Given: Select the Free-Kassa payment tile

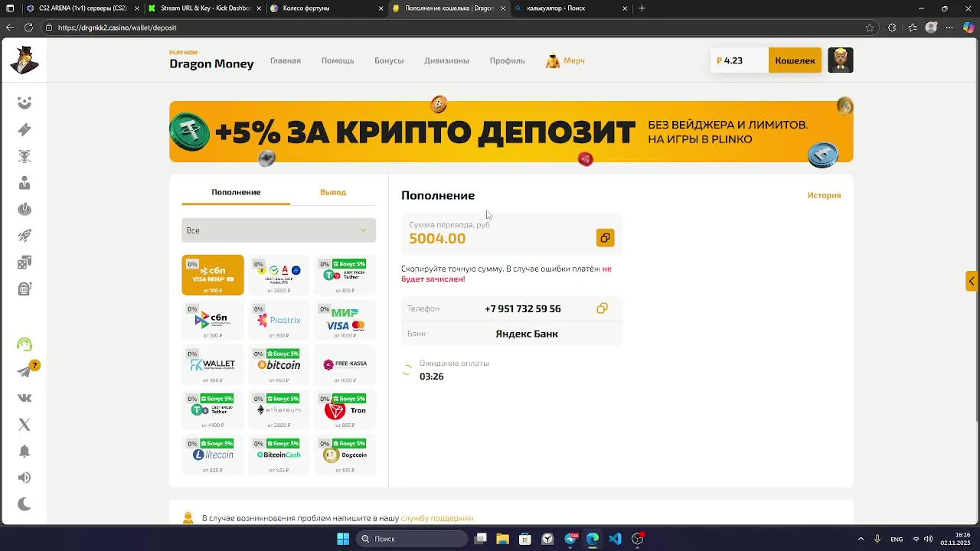Looking at the screenshot, I should [x=345, y=365].
